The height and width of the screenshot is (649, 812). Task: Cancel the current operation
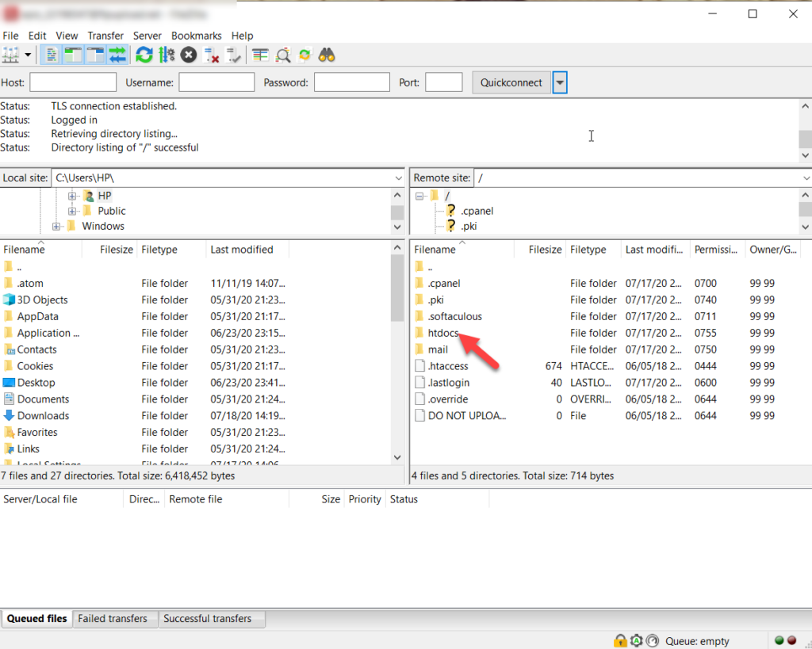pyautogui.click(x=189, y=55)
